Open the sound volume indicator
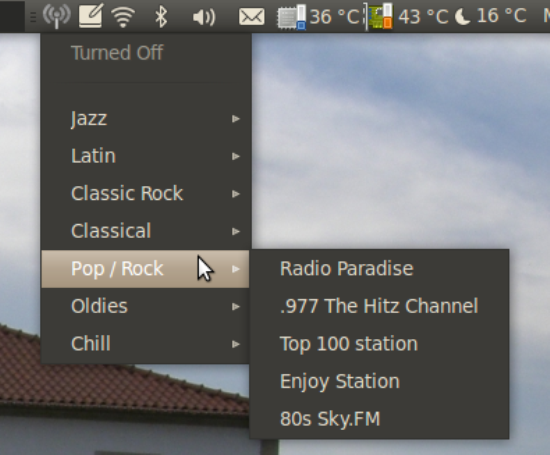Screen dimensions: 550x455 coord(204,17)
